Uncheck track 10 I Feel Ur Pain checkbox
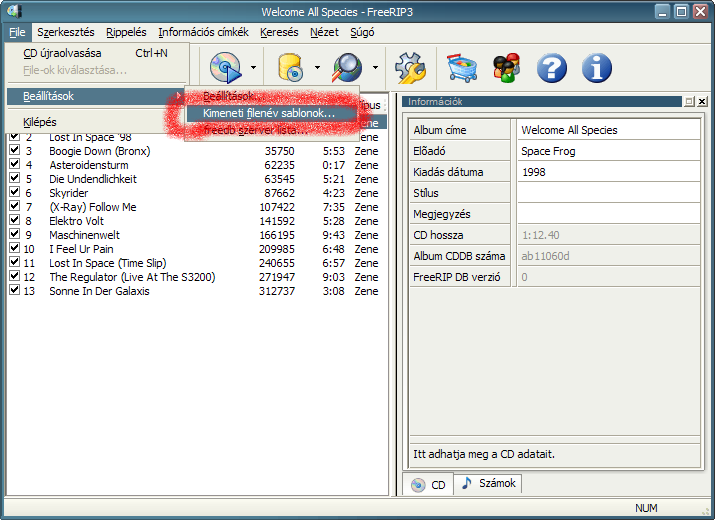The width and height of the screenshot is (715, 520). (x=15, y=248)
